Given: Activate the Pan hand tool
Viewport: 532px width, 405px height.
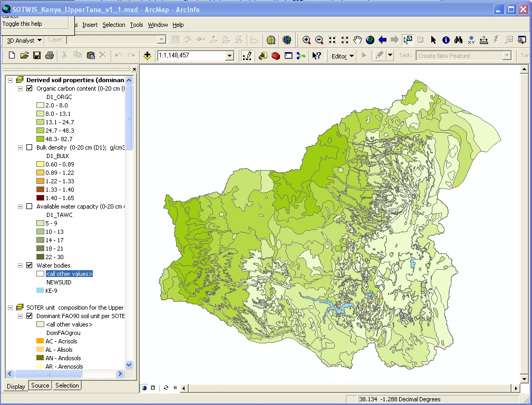Looking at the screenshot, I should [x=357, y=40].
